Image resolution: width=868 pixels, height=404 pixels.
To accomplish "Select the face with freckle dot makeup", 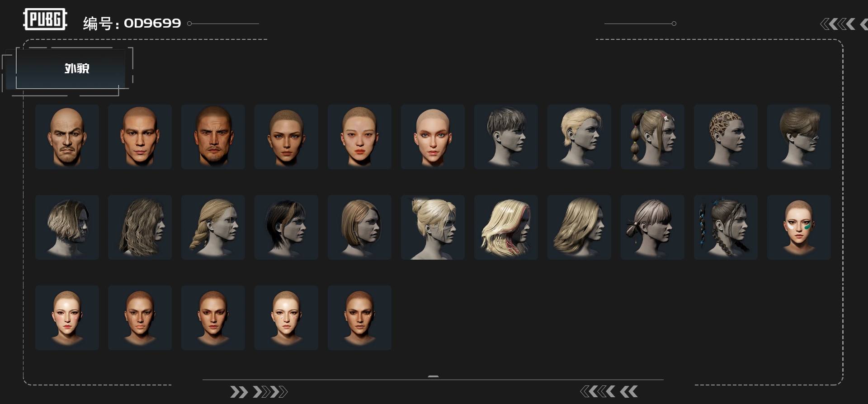I will tap(286, 318).
